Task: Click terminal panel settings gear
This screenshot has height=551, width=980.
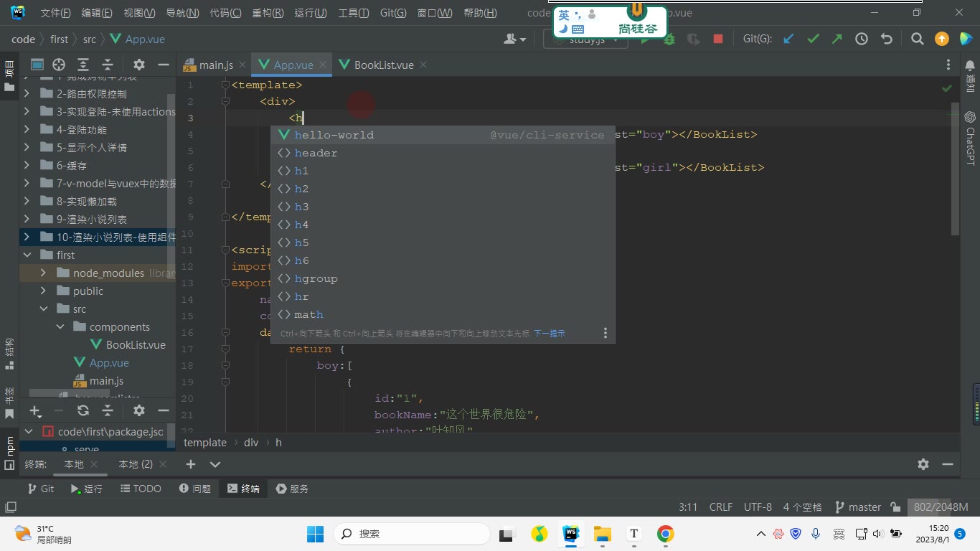Action: (923, 464)
